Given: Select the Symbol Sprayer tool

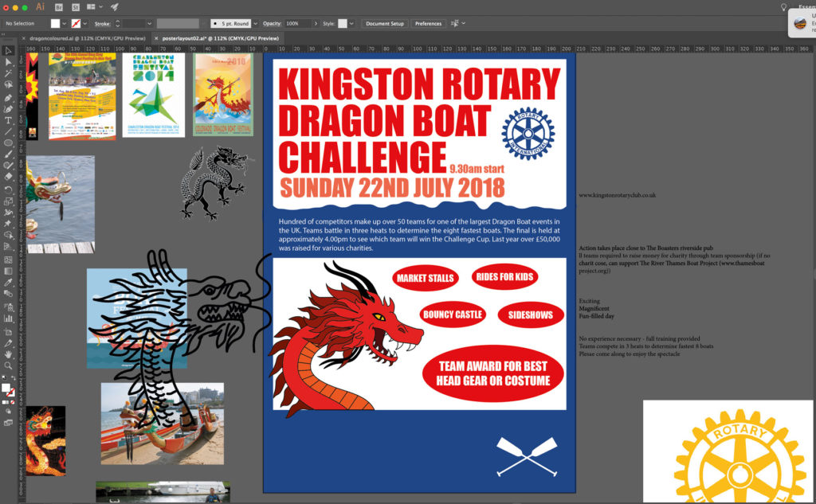Looking at the screenshot, I should (8, 307).
